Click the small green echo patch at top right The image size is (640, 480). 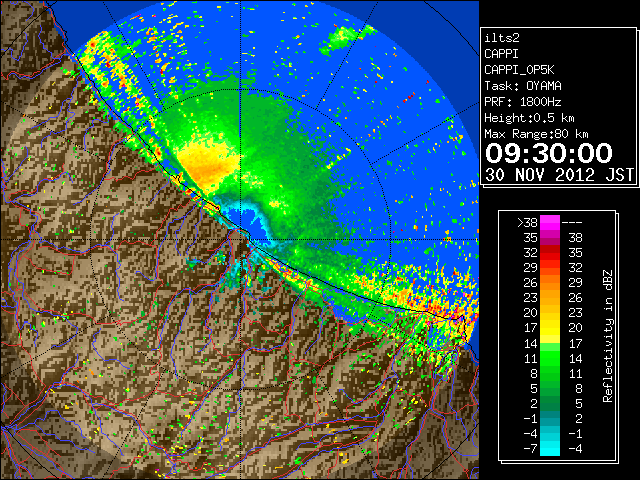point(345,39)
